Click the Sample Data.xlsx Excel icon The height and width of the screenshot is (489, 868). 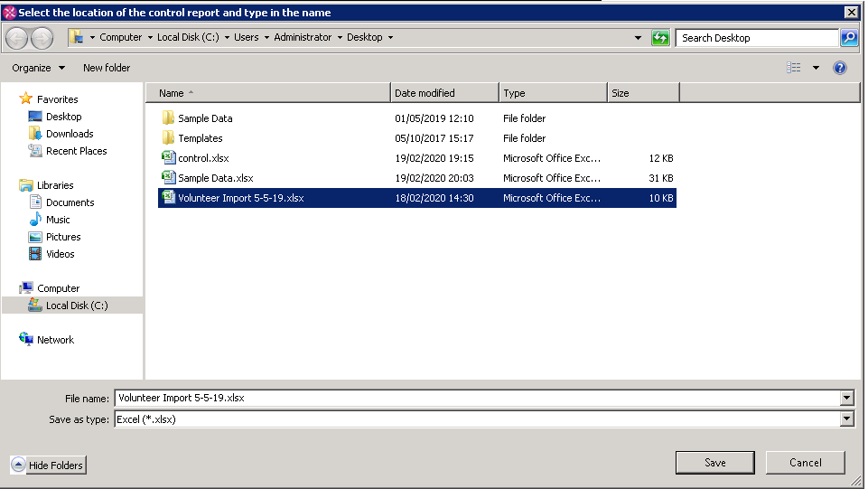[168, 178]
